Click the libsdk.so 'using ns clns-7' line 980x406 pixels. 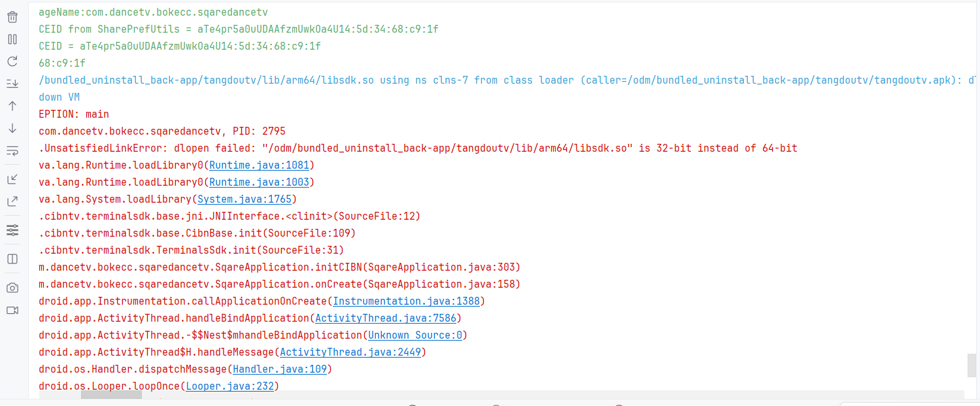click(507, 80)
